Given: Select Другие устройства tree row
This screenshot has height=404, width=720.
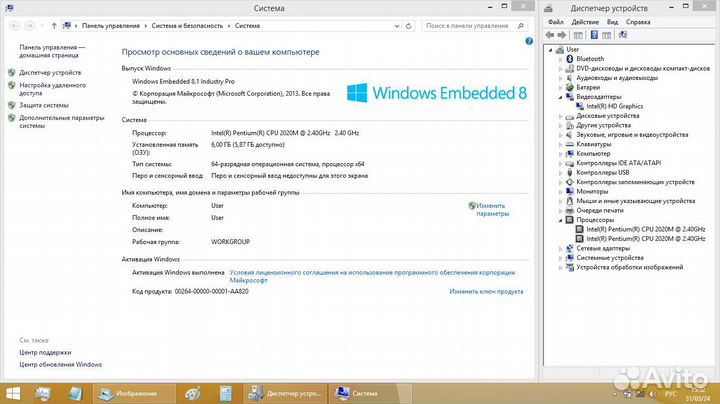Looking at the screenshot, I should point(603,125).
